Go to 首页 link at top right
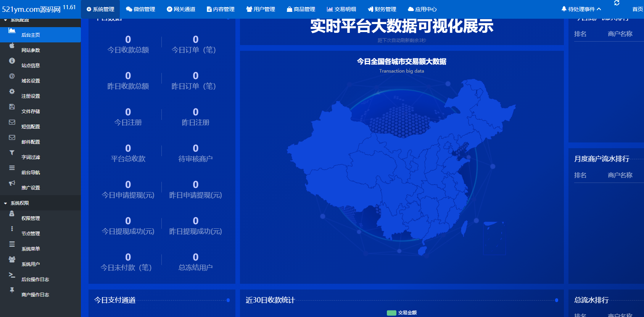Image resolution: width=644 pixels, height=317 pixels. (x=637, y=9)
